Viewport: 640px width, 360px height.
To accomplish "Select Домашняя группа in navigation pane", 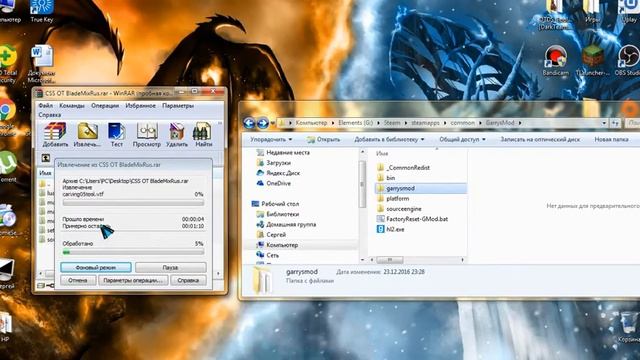I will tap(286, 224).
